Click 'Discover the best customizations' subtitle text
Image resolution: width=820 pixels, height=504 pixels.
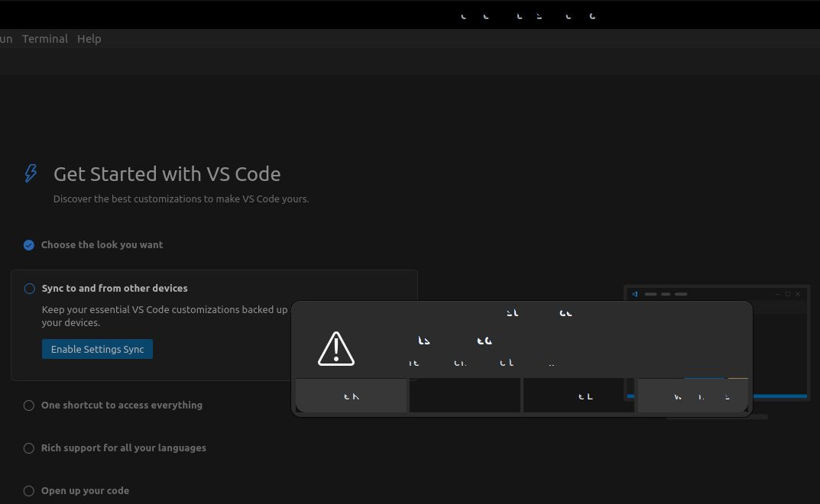pyautogui.click(x=181, y=199)
